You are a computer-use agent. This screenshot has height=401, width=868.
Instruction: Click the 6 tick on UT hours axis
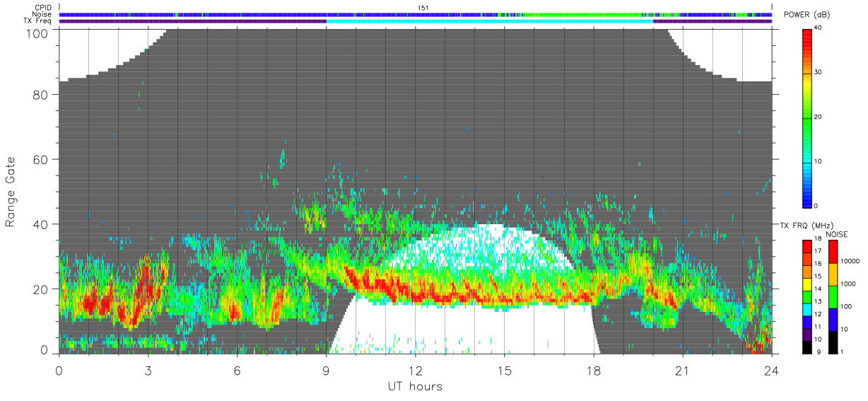click(237, 370)
